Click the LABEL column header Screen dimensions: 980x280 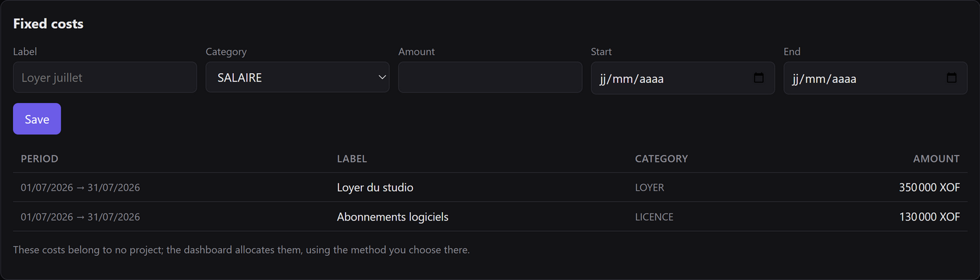[352, 159]
